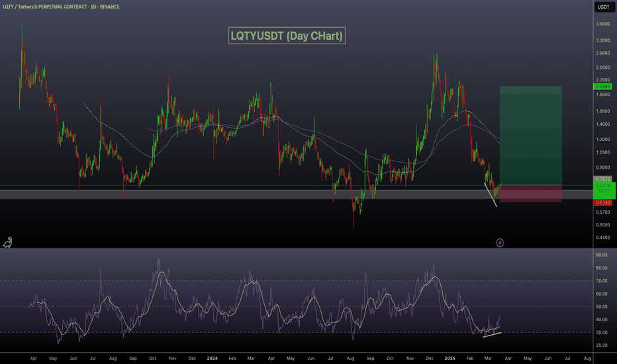617x364 pixels.
Task: Select the falling trendline under March 2025 candles
Action: [x=491, y=195]
